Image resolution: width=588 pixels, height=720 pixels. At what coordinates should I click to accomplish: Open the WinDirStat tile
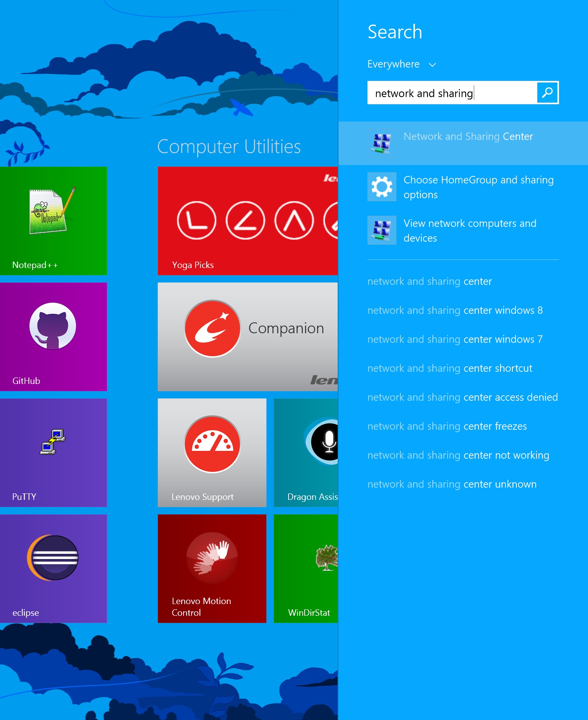(306, 569)
